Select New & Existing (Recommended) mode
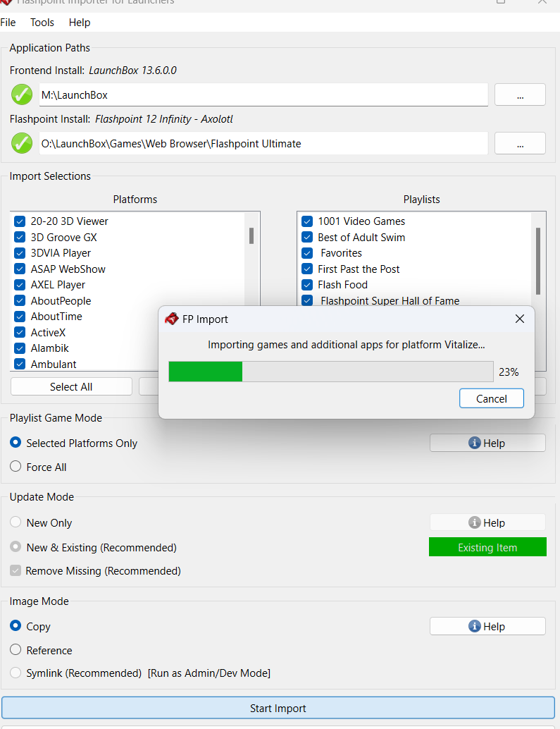Screen dimensions: 560x729 tap(15, 547)
